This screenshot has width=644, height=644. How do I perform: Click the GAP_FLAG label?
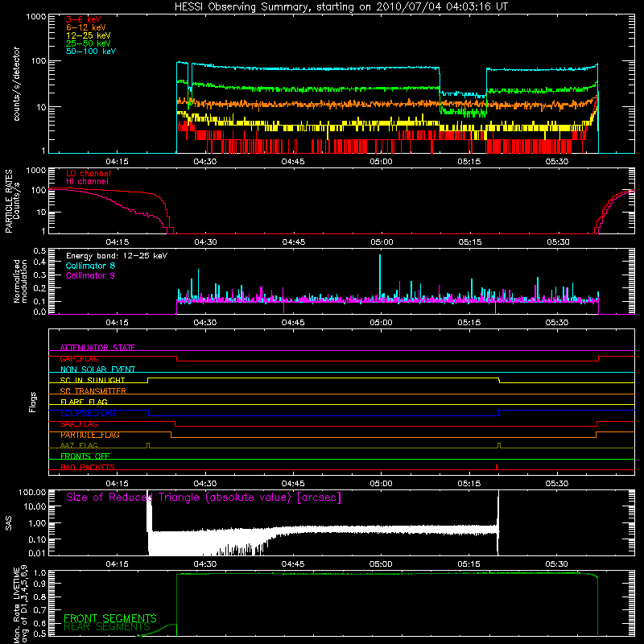(79, 358)
